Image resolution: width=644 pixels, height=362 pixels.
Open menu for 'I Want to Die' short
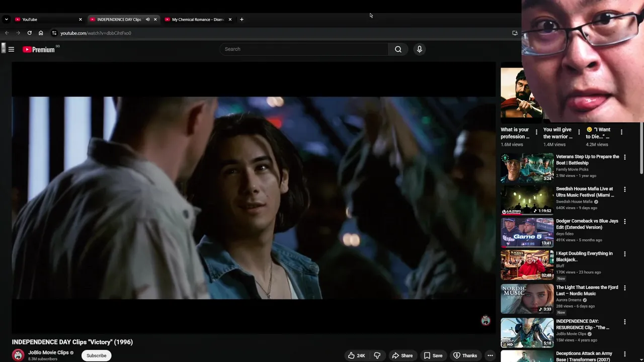click(621, 132)
